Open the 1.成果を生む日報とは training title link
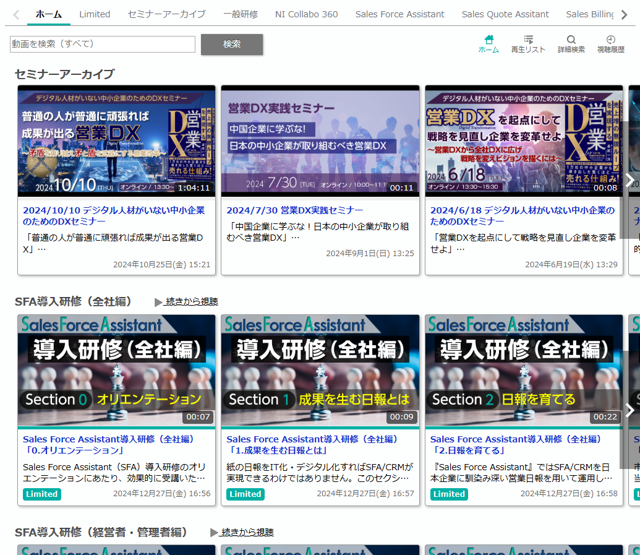Viewport: 640px width, 555px height. 312,445
